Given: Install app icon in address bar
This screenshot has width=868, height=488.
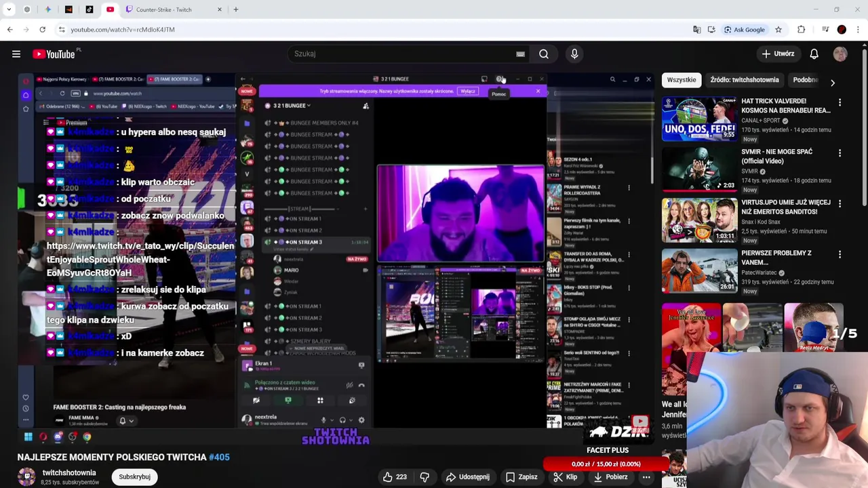Looking at the screenshot, I should pos(711,30).
